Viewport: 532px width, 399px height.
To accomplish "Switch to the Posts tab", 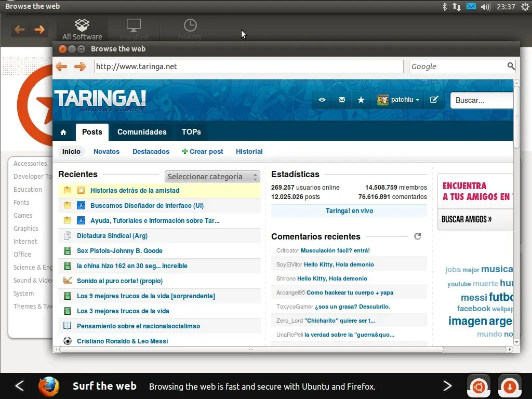I will [x=92, y=132].
